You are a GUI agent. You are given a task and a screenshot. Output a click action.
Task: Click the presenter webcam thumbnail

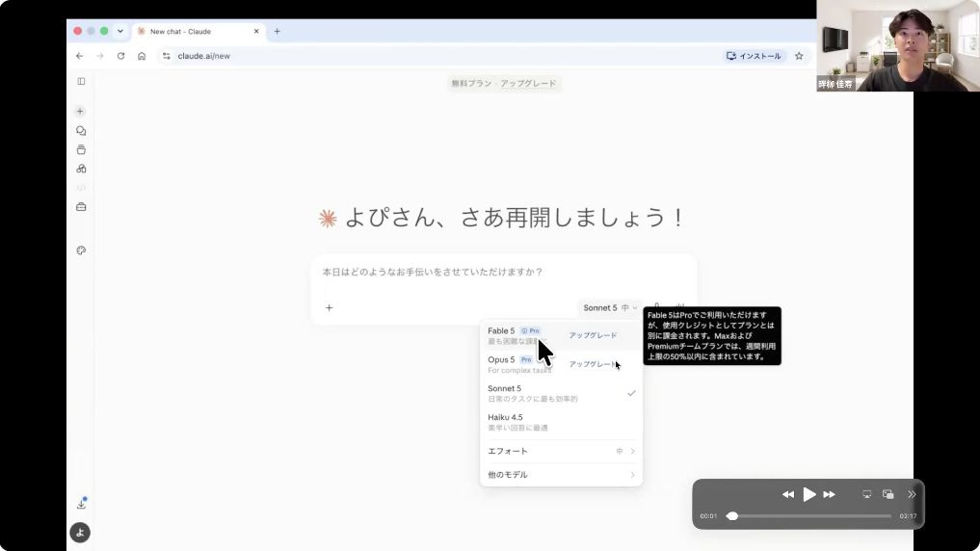coord(898,45)
